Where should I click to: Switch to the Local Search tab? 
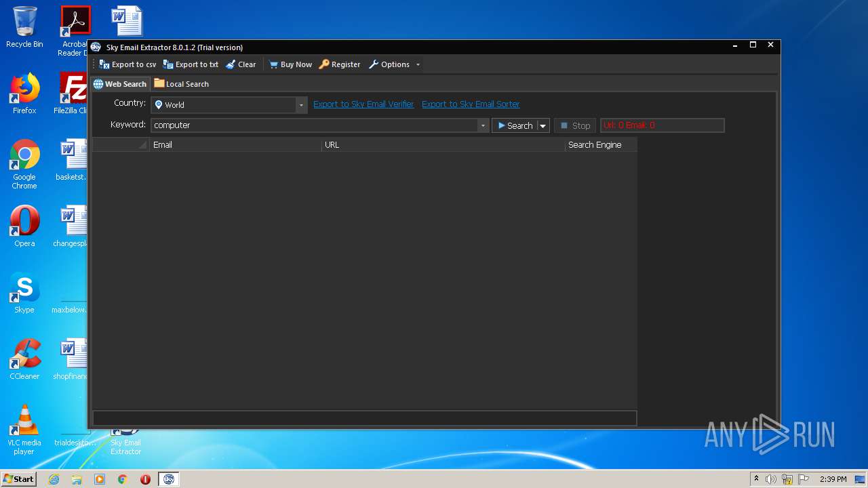[x=181, y=84]
